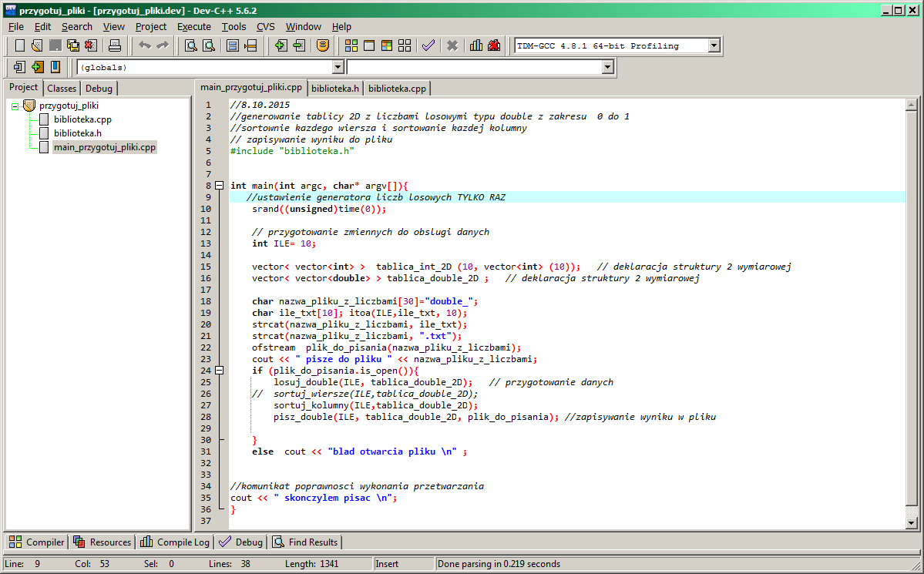Start debugging with the checkmark icon
The height and width of the screenshot is (574, 924).
pos(428,45)
